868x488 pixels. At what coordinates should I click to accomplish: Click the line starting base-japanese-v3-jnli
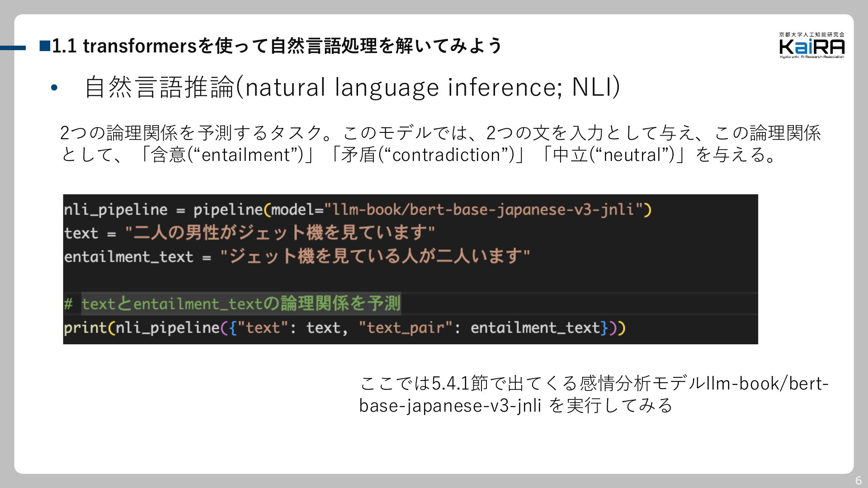pos(516,405)
